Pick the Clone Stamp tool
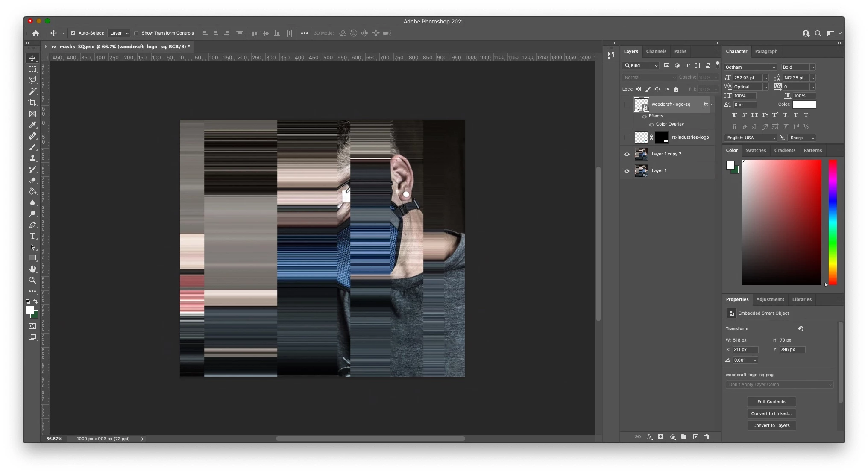The height and width of the screenshot is (474, 868). pos(32,158)
